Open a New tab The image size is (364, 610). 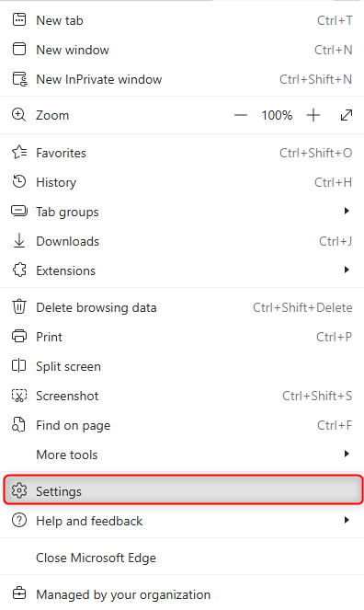point(182,20)
